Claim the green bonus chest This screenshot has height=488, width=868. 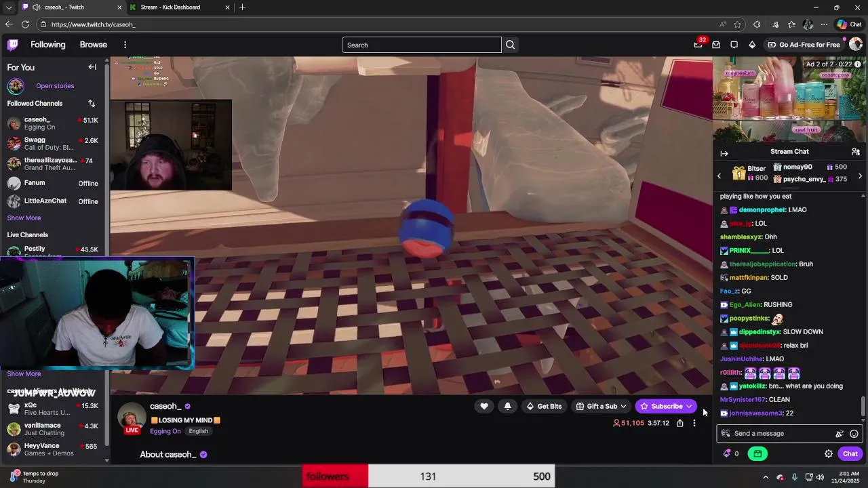757,454
